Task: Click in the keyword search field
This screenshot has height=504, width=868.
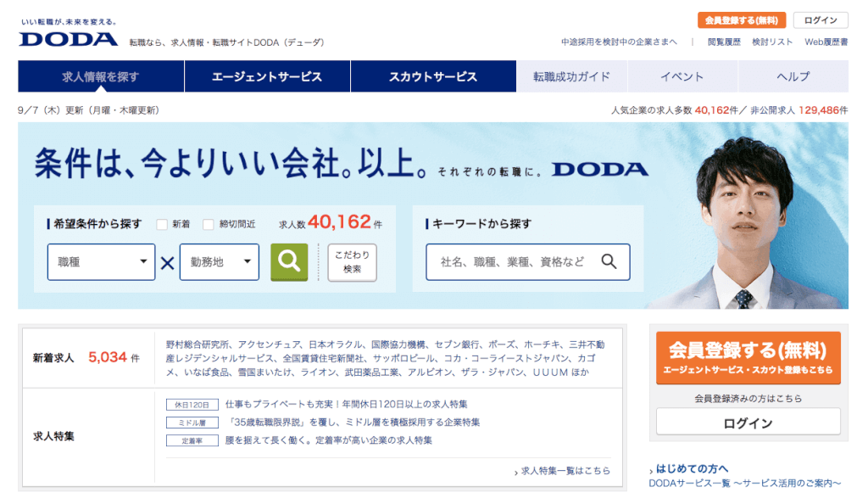Action: (x=527, y=262)
